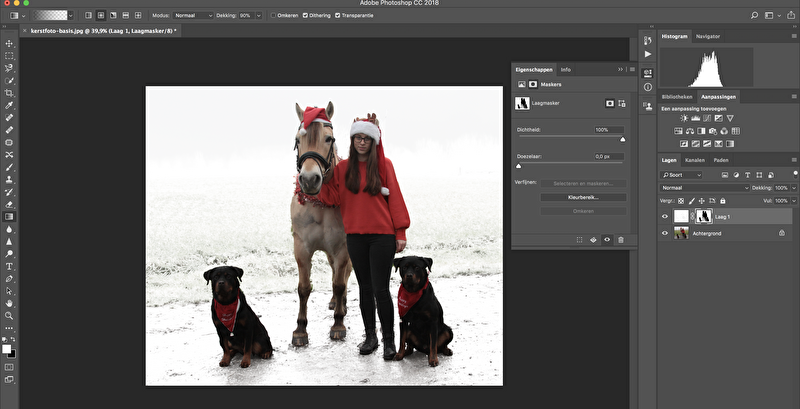This screenshot has height=409, width=800.
Task: Open the tool preset picker dropdown
Action: tap(23, 15)
